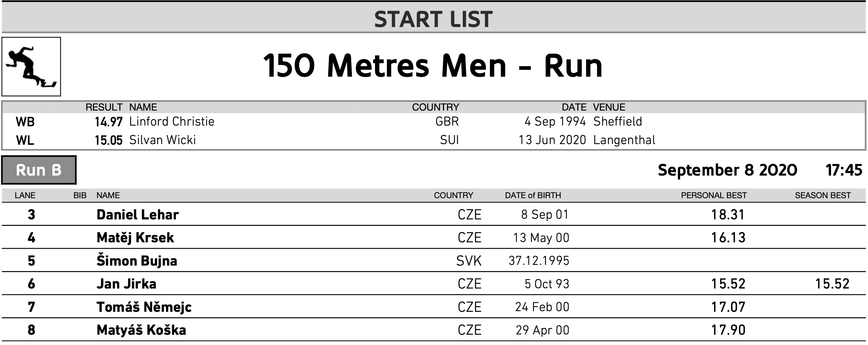Click Jan Jirka's season best 15.52
The height and width of the screenshot is (345, 868).
pyautogui.click(x=832, y=284)
